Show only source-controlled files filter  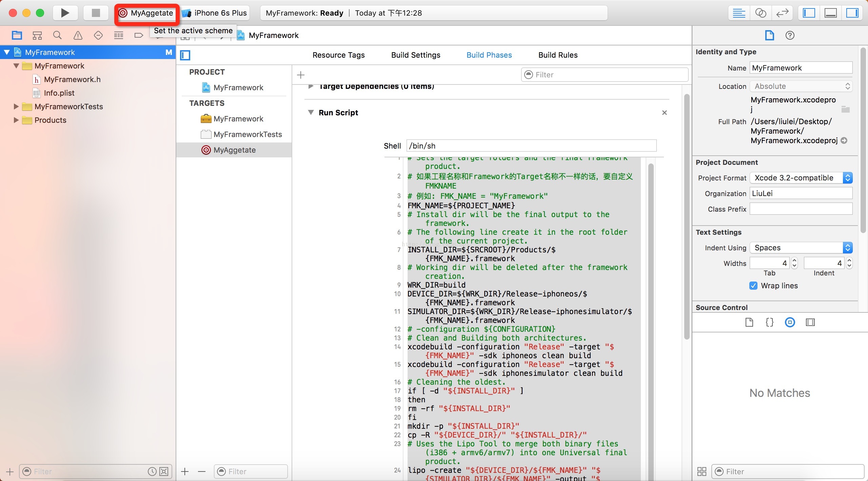tap(164, 472)
